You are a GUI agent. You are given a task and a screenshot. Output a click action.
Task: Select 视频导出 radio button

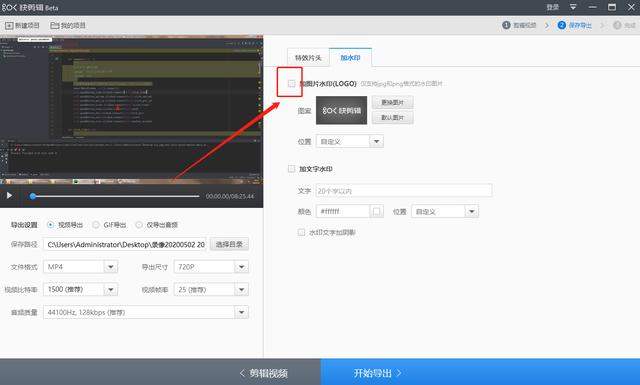(x=50, y=225)
